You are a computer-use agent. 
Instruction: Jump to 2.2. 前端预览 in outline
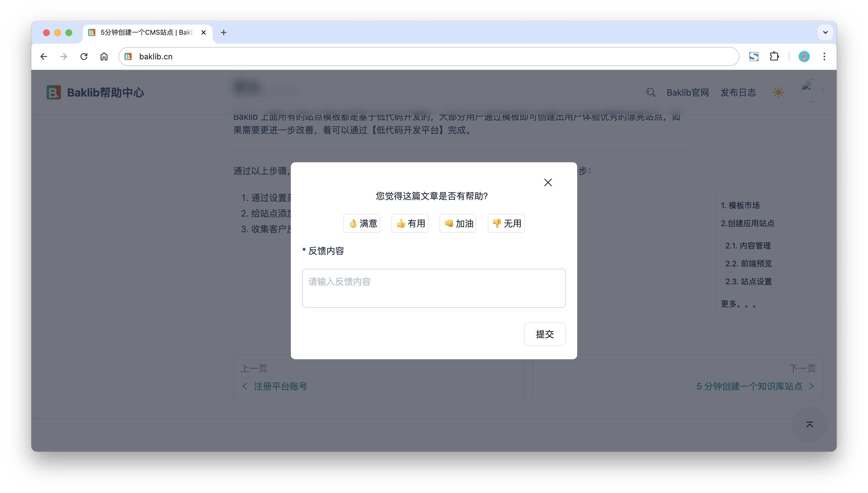749,264
